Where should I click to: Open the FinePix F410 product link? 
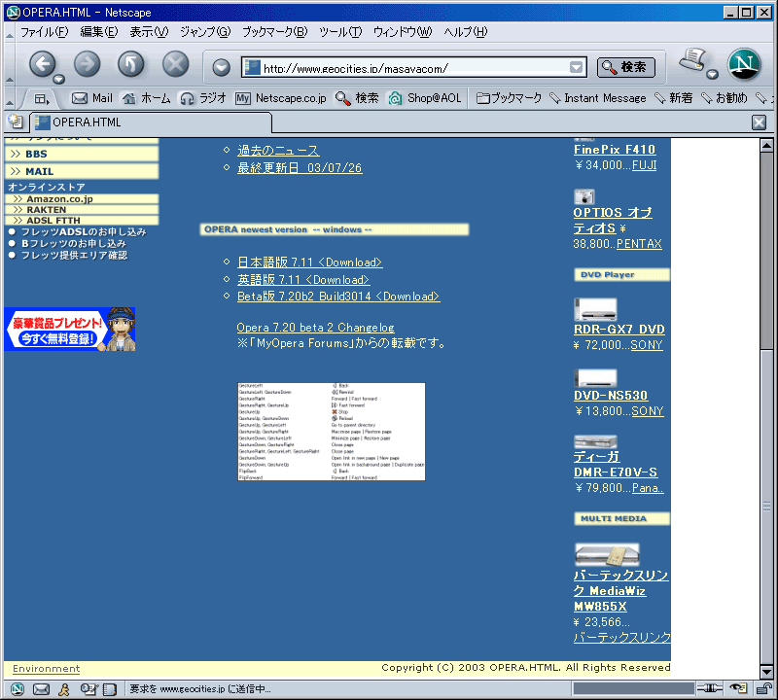tap(615, 150)
